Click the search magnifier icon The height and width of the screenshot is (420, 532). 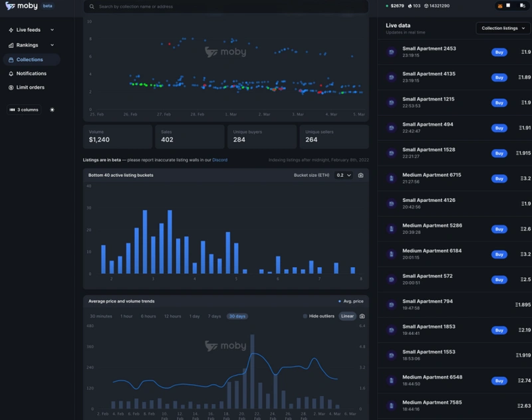(92, 7)
